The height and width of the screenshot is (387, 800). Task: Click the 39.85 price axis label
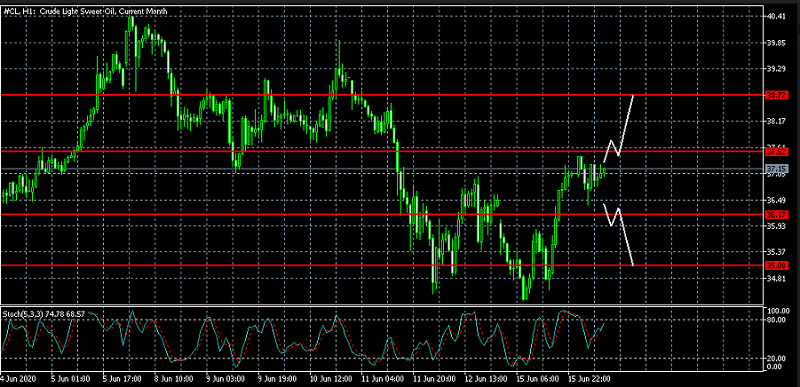[777, 43]
